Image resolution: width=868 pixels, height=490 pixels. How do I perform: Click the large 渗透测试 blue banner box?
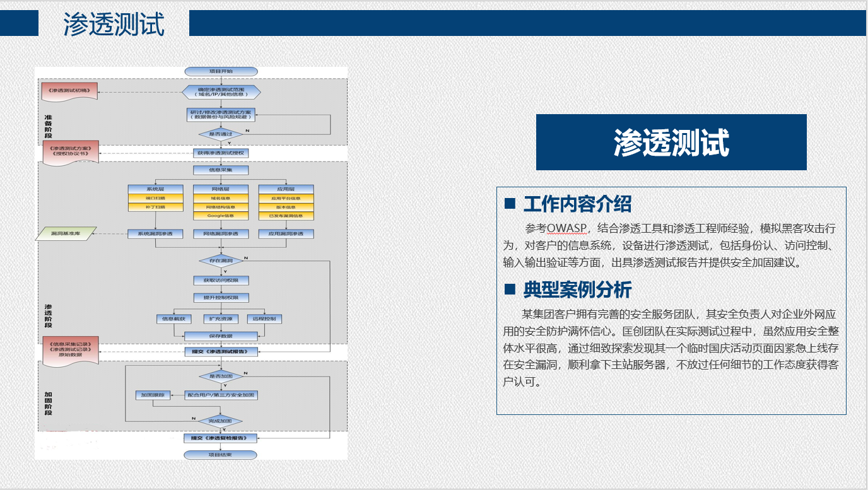point(671,143)
